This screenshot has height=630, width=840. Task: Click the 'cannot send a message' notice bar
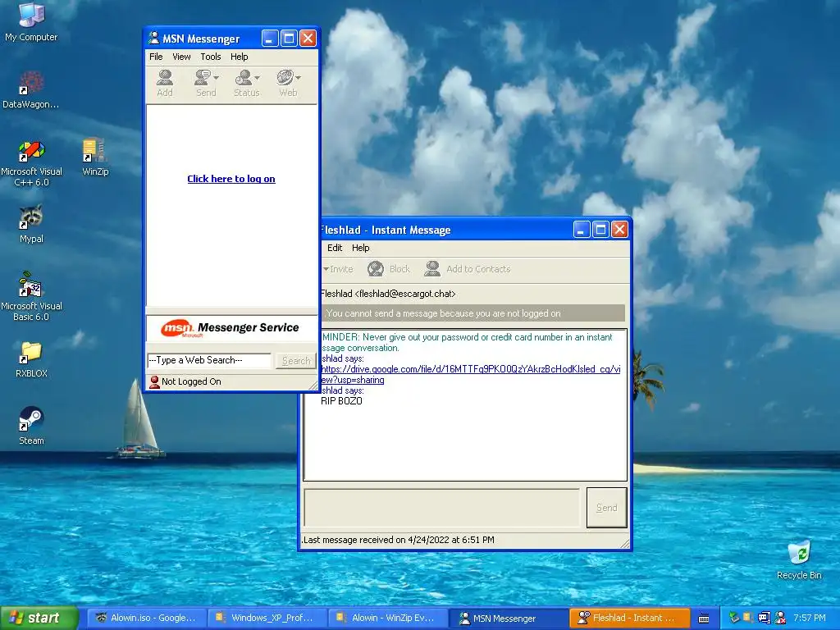(473, 313)
